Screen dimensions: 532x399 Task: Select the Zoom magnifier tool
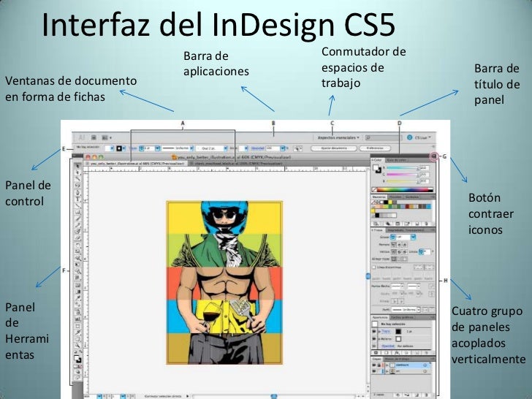coord(77,346)
